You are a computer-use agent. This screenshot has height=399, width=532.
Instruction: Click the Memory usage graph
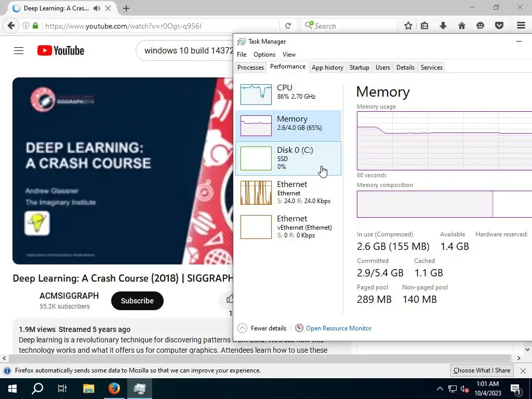445,141
